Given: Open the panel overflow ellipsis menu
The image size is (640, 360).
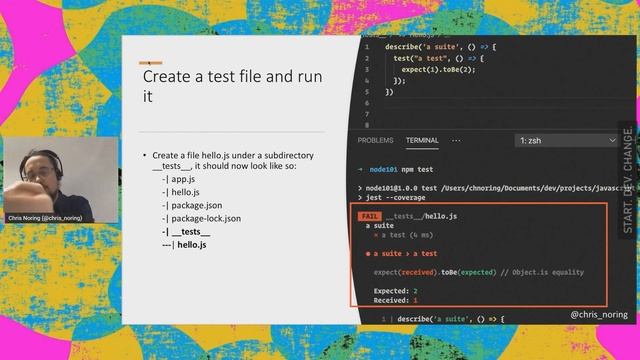Looking at the screenshot, I should tap(456, 140).
